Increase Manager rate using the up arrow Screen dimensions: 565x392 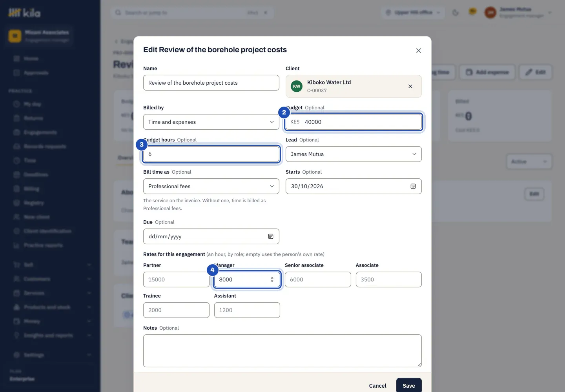click(x=272, y=278)
